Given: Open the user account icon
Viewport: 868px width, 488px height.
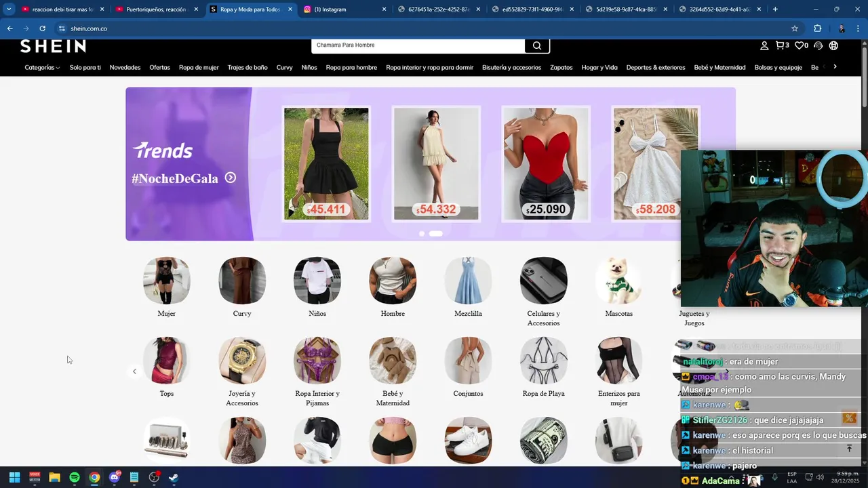Looking at the screenshot, I should tap(764, 45).
